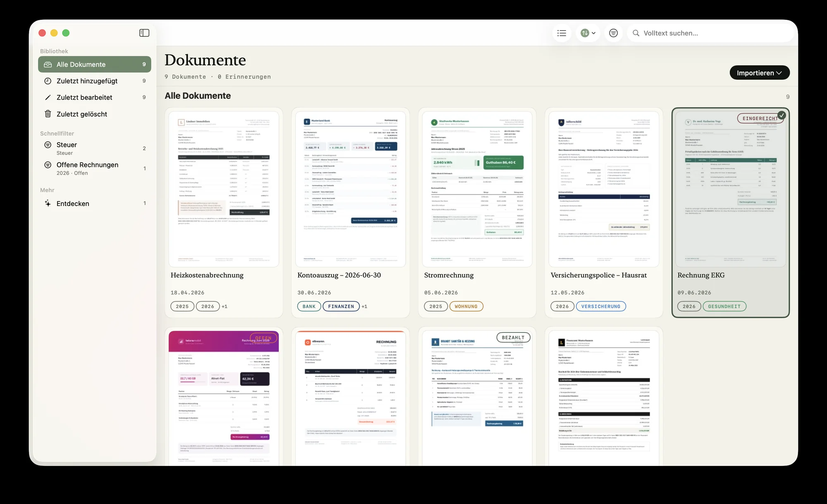Click the WOHNUNG tag on Stromrechnung
This screenshot has width=827, height=504.
pos(466,306)
